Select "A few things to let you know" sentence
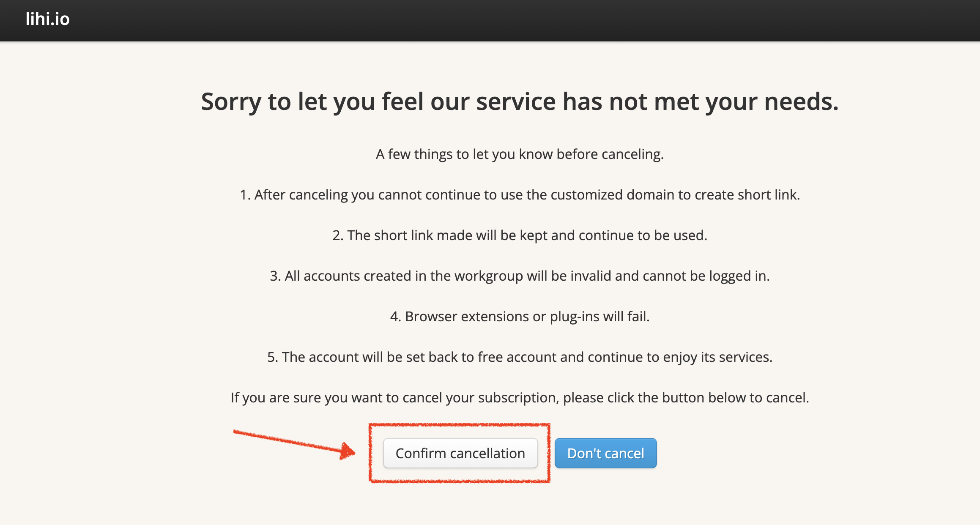Viewport: 980px width, 525px height. pos(520,154)
